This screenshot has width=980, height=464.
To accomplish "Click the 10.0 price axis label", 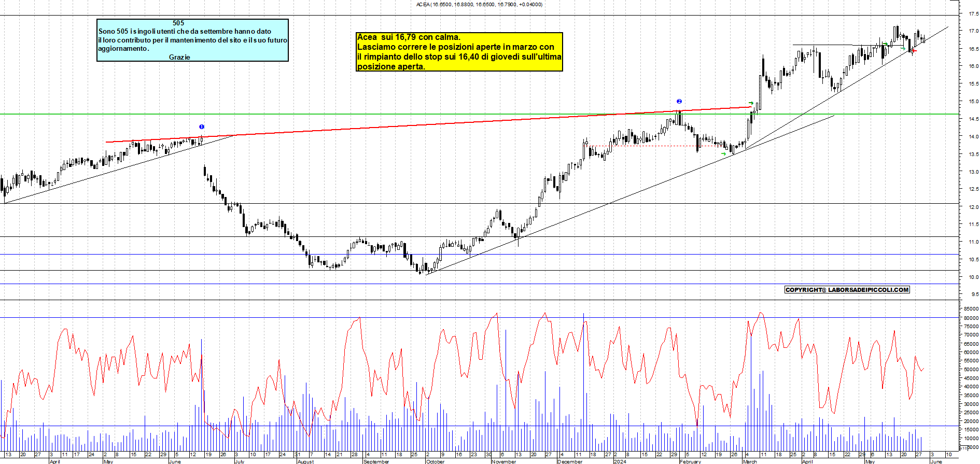I will pyautogui.click(x=973, y=277).
